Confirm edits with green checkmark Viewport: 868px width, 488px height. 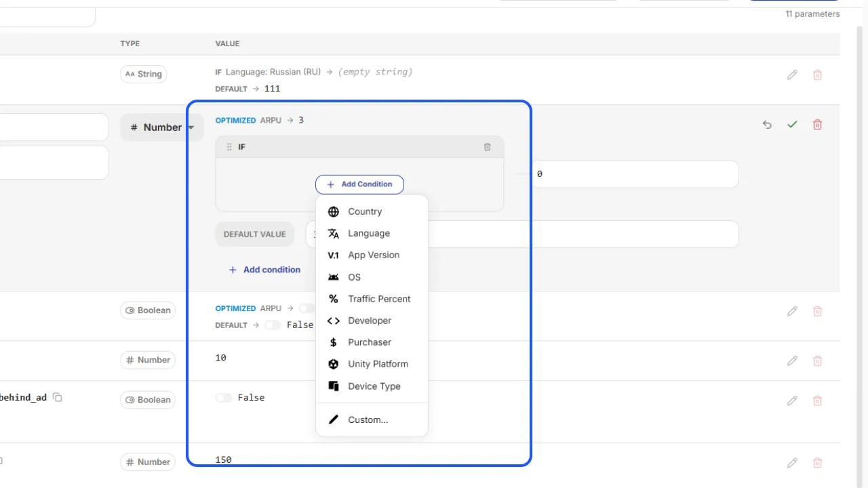[x=792, y=125]
